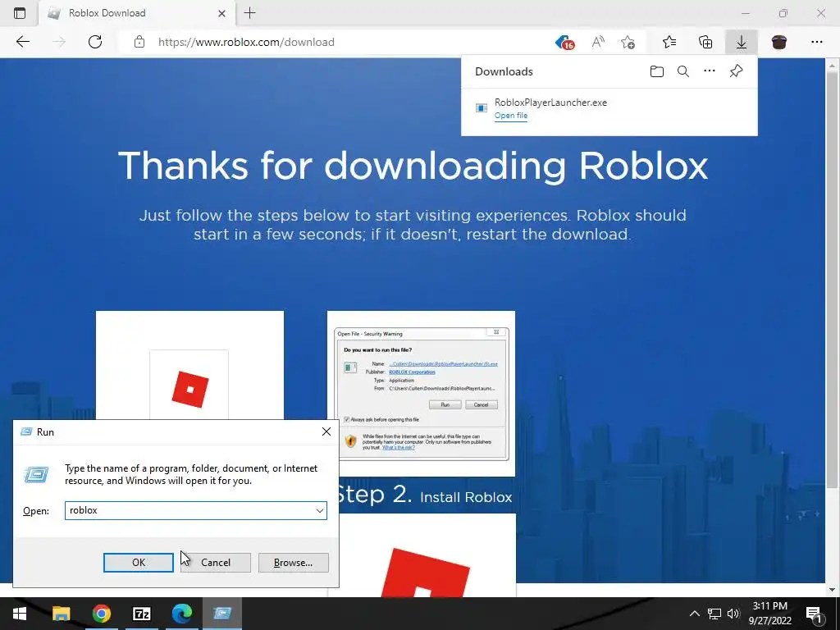Open Edge Settings and more menu
This screenshot has width=840, height=630.
point(816,42)
